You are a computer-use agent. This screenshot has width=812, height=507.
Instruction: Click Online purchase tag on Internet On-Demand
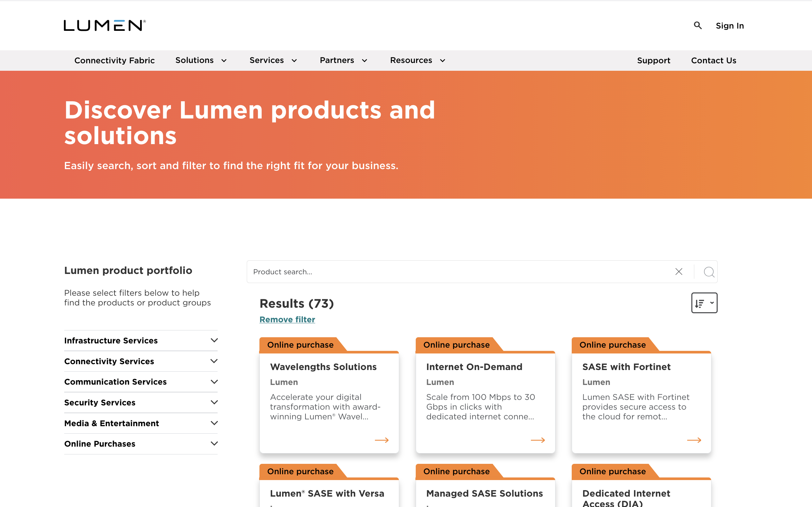click(x=457, y=345)
